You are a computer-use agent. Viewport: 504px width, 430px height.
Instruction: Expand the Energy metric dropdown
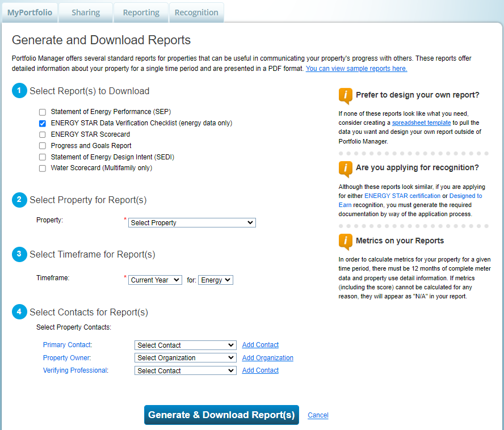[216, 280]
